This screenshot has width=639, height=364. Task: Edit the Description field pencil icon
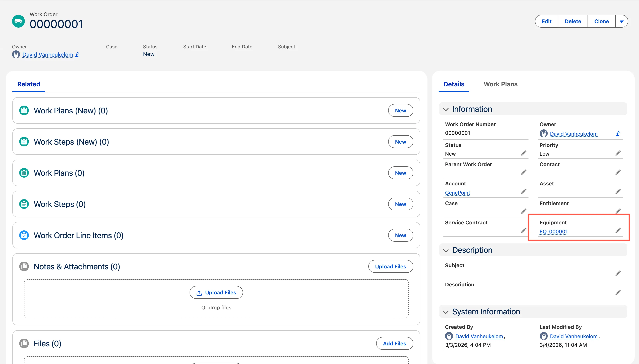pos(618,292)
